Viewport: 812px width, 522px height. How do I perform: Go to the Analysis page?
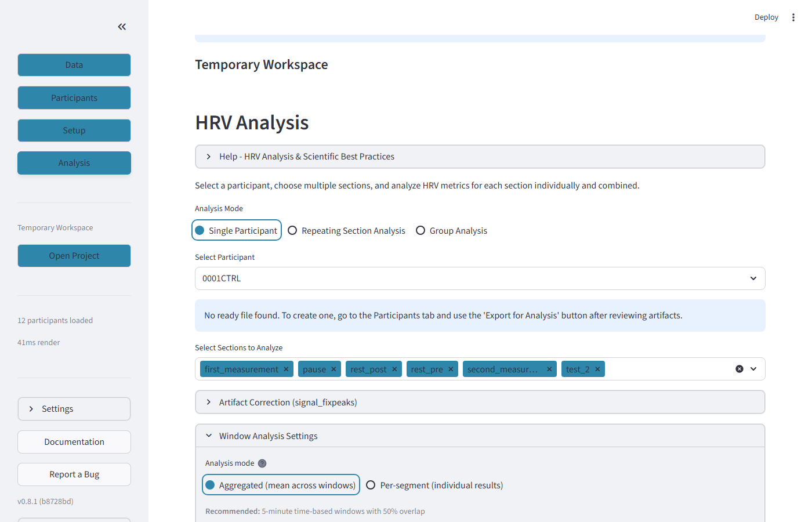point(74,163)
